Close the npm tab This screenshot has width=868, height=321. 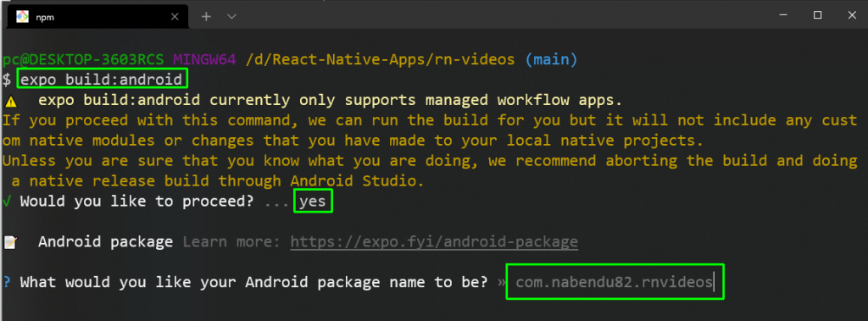[174, 17]
